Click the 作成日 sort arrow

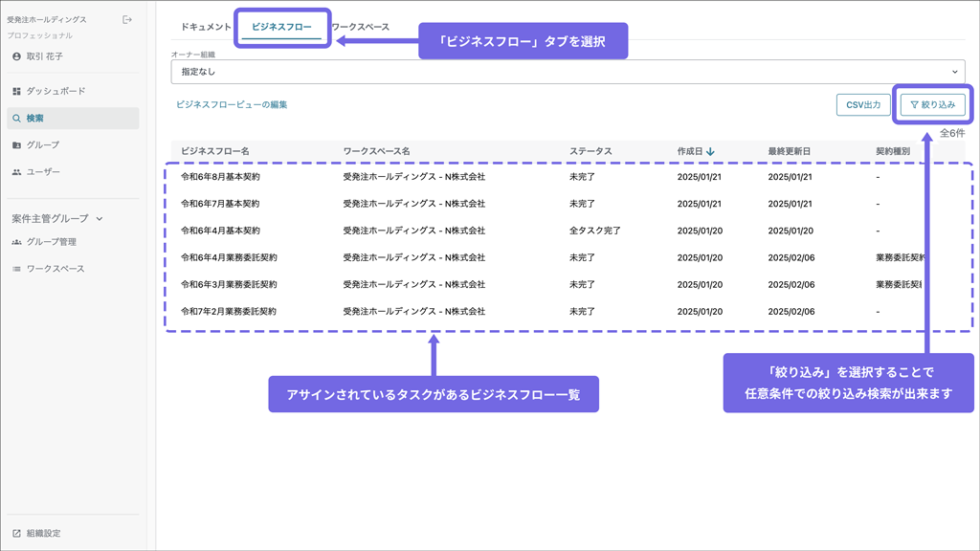click(711, 152)
